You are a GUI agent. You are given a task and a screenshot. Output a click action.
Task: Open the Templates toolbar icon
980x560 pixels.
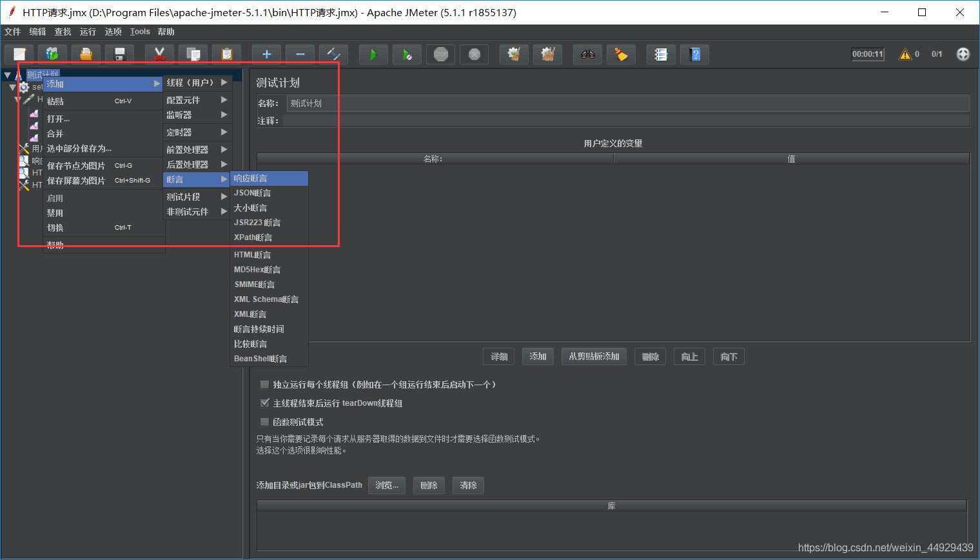click(x=53, y=55)
